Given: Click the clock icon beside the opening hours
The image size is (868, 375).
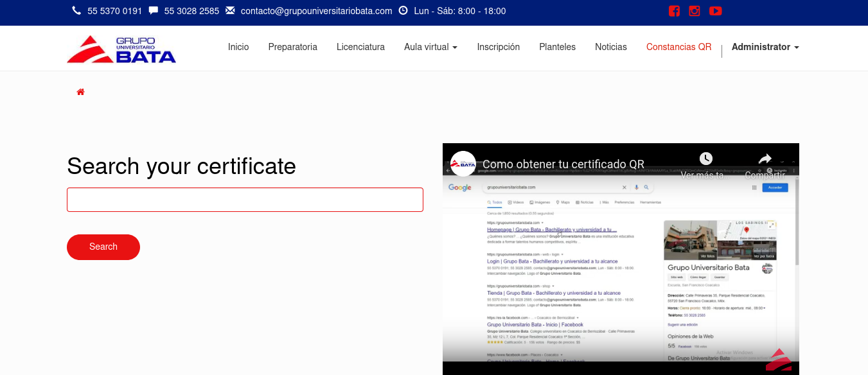Looking at the screenshot, I should (403, 10).
